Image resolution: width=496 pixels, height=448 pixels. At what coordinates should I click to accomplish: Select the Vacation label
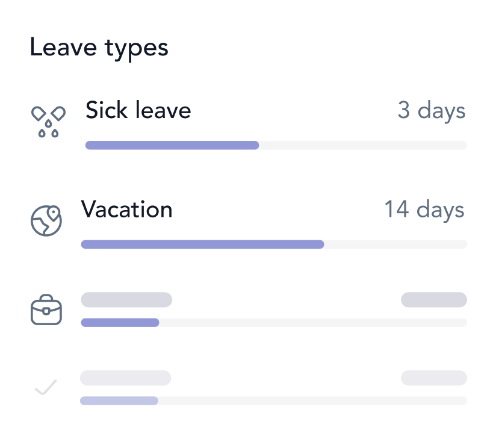click(126, 209)
